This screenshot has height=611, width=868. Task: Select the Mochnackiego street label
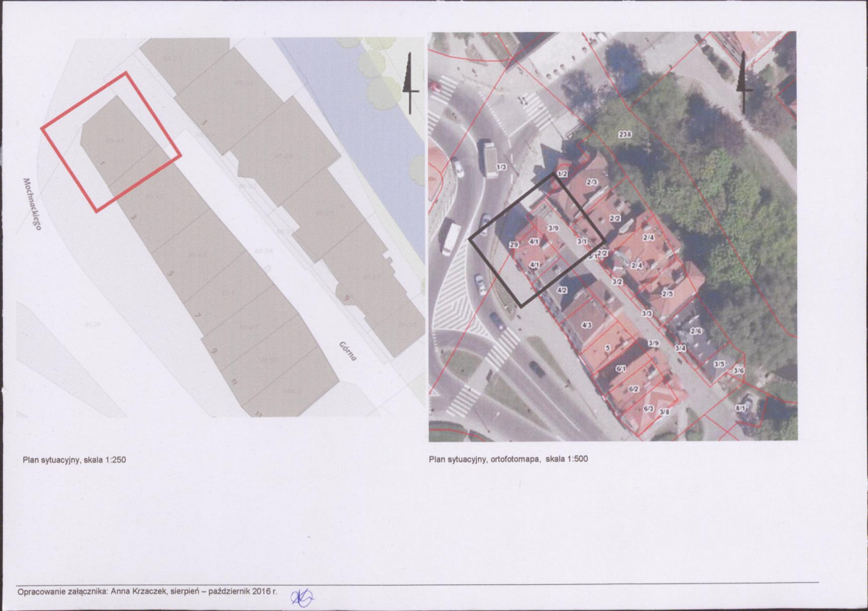click(x=33, y=204)
